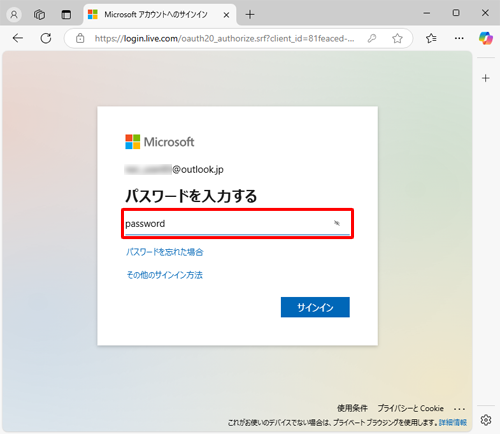Open a new tab with plus button

point(250,15)
